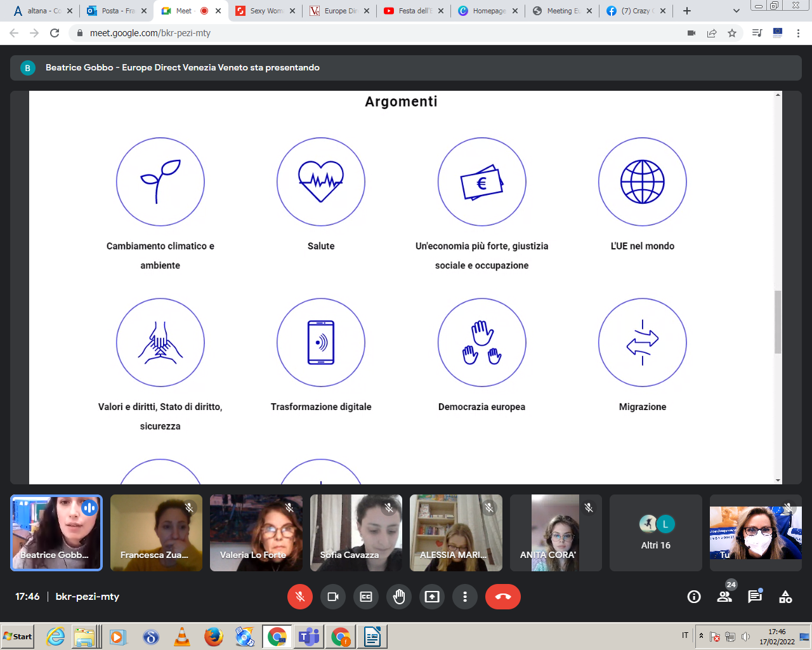Click the presentation's vertical scrollbar thumb
Screen dimensions: 812x650
778,322
